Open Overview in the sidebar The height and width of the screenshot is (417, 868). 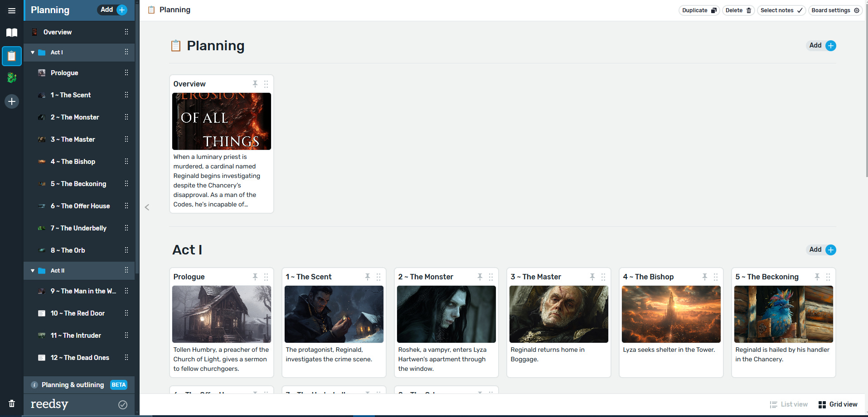coord(79,32)
